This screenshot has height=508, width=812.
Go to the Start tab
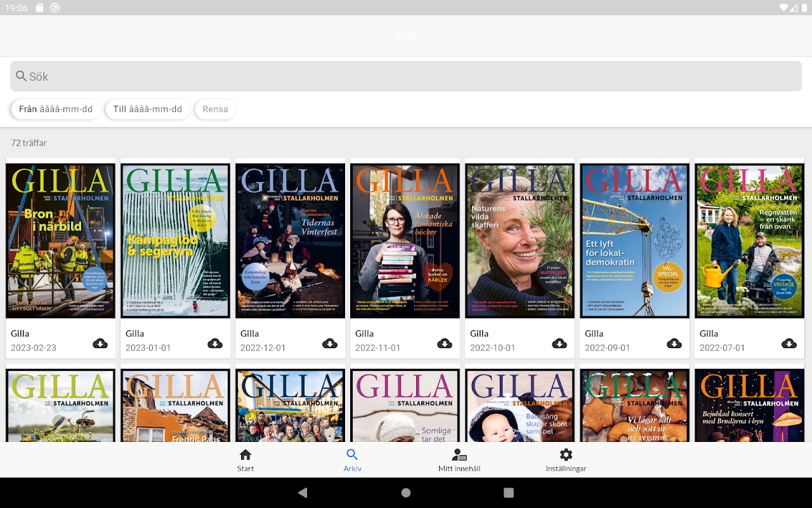point(246,460)
